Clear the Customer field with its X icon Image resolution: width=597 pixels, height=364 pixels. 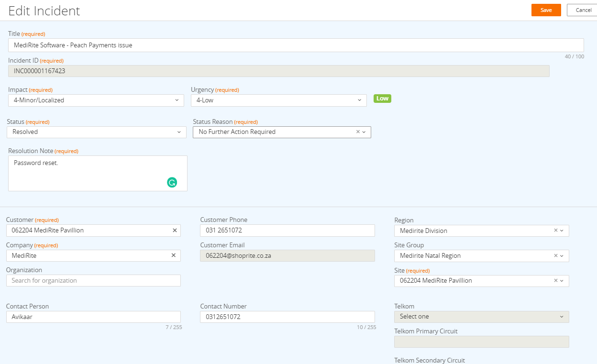point(175,231)
